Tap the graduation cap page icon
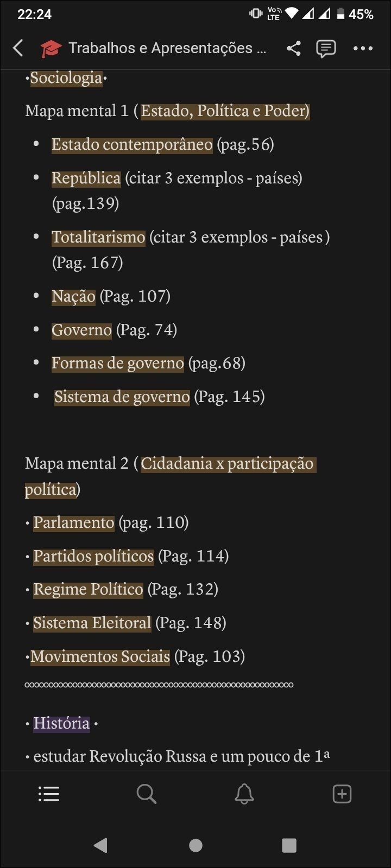The width and height of the screenshot is (391, 868). click(51, 49)
